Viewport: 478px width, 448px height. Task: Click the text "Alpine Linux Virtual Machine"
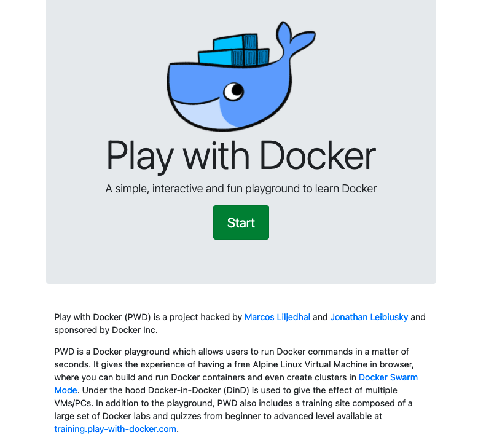coord(310,364)
